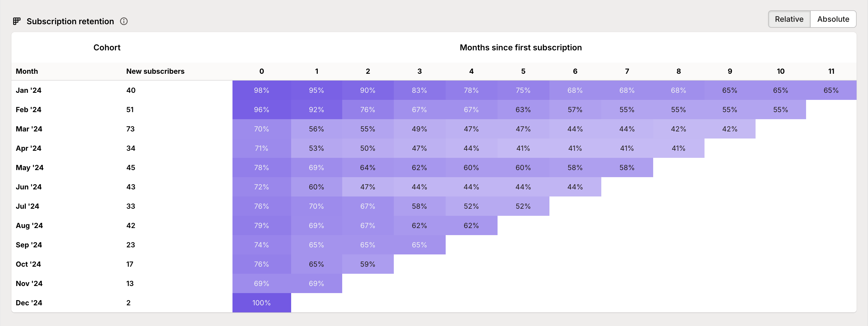Click the New subscribers column header
Image resolution: width=868 pixels, height=326 pixels.
pyautogui.click(x=155, y=71)
